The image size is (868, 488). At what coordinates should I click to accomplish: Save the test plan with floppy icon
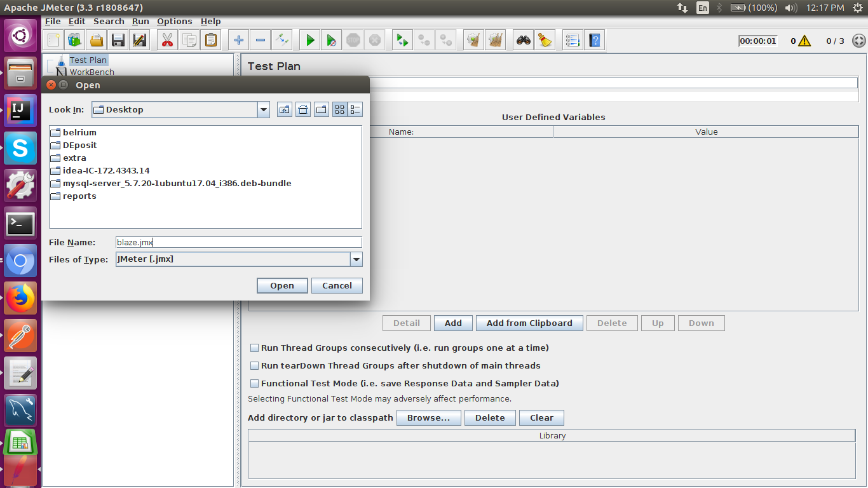tap(118, 41)
